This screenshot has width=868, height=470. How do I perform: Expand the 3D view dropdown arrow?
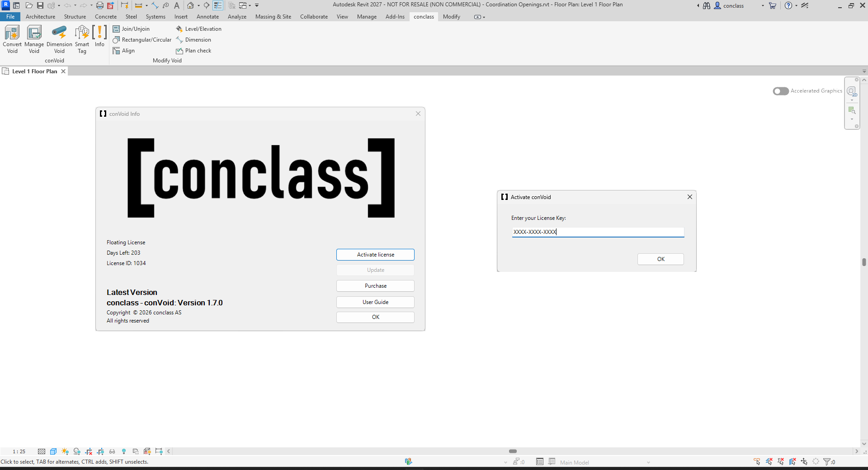tap(198, 5)
